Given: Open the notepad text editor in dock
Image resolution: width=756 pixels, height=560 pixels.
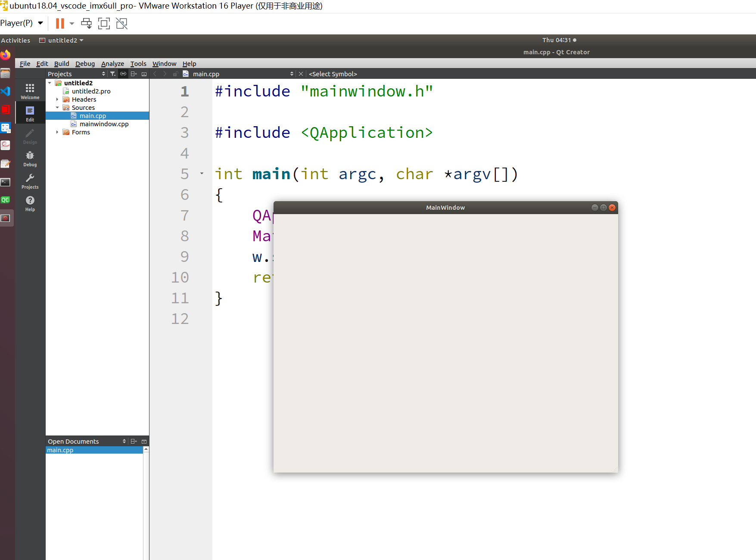Looking at the screenshot, I should click(6, 164).
